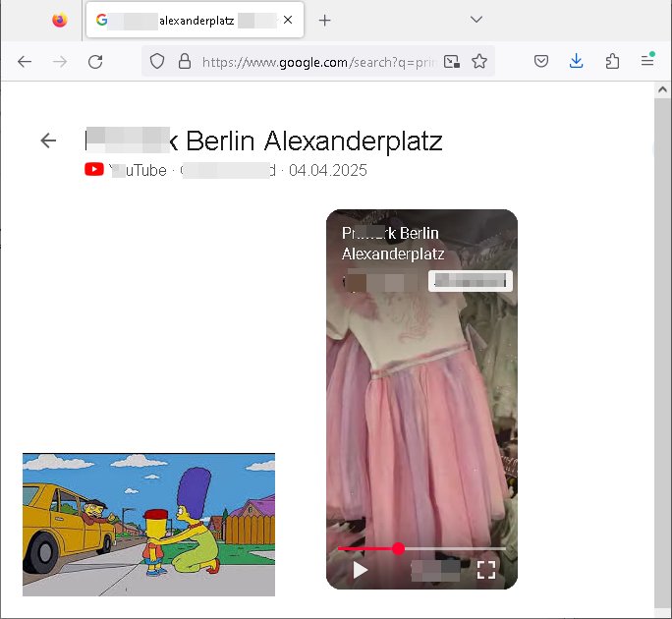Play the video in the player

pyautogui.click(x=360, y=570)
